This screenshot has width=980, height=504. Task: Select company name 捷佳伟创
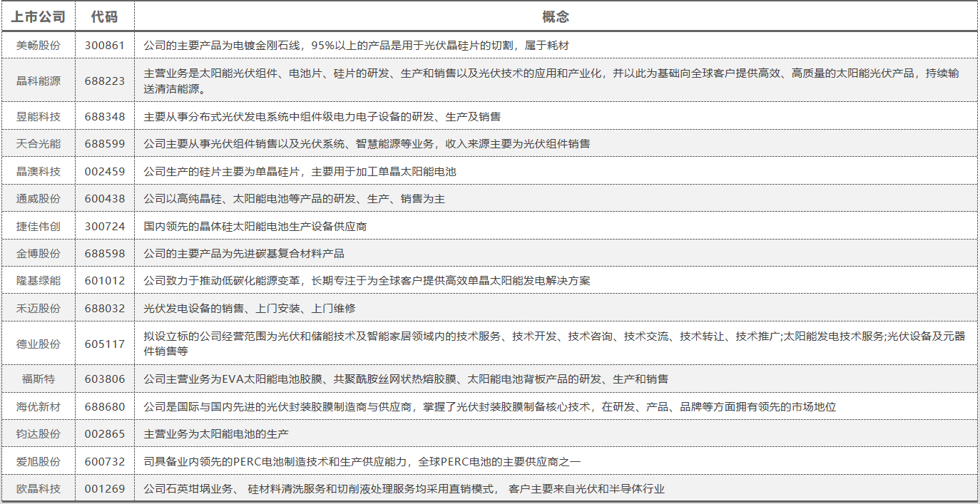click(x=39, y=227)
